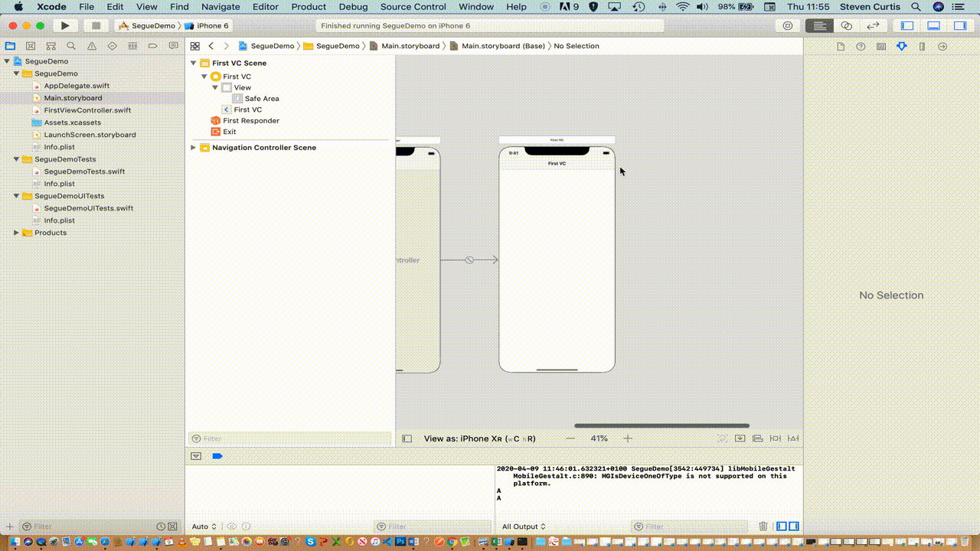
Task: Switch to Assistant editor mode
Action: (846, 25)
